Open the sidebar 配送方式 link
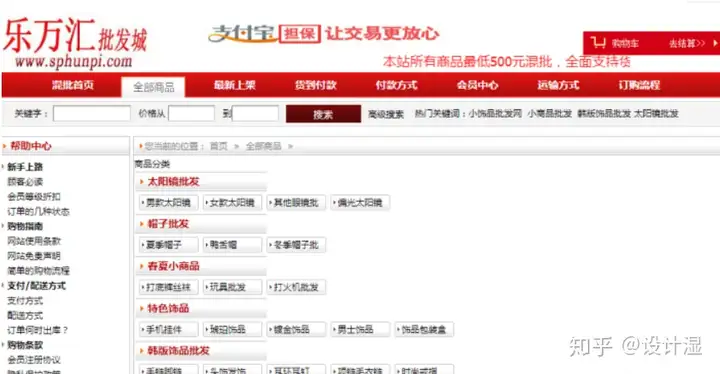 25,316
